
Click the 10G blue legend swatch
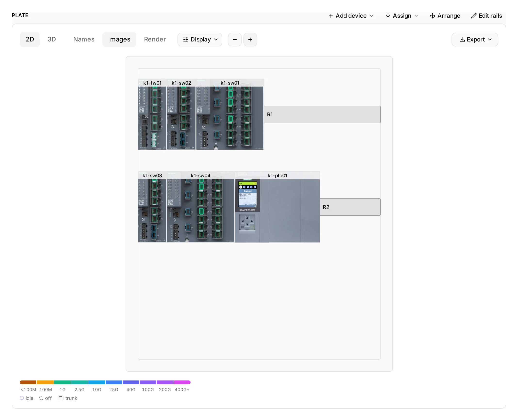click(97, 382)
